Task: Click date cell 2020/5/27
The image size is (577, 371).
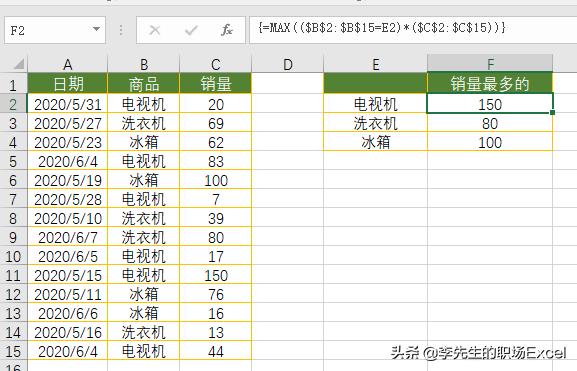Action: (67, 123)
